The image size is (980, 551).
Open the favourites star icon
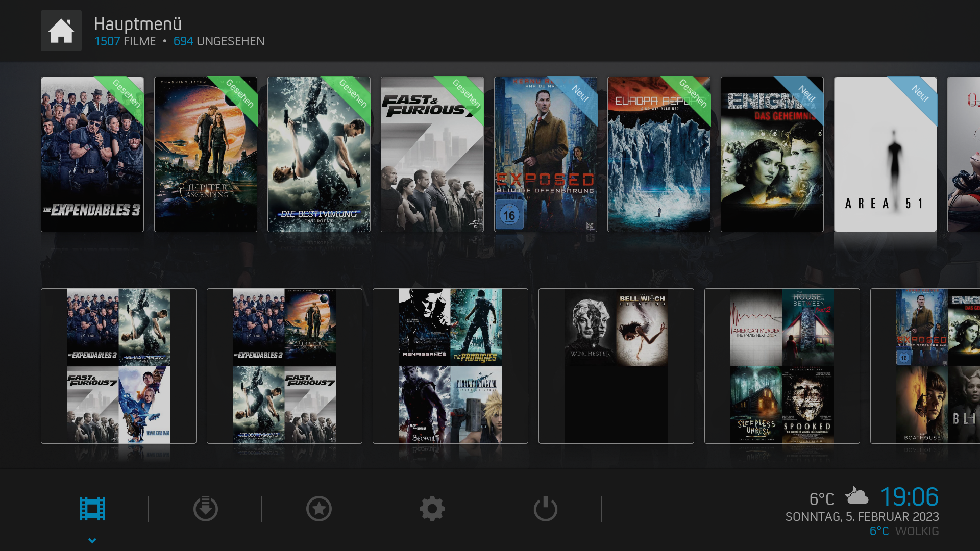point(319,509)
